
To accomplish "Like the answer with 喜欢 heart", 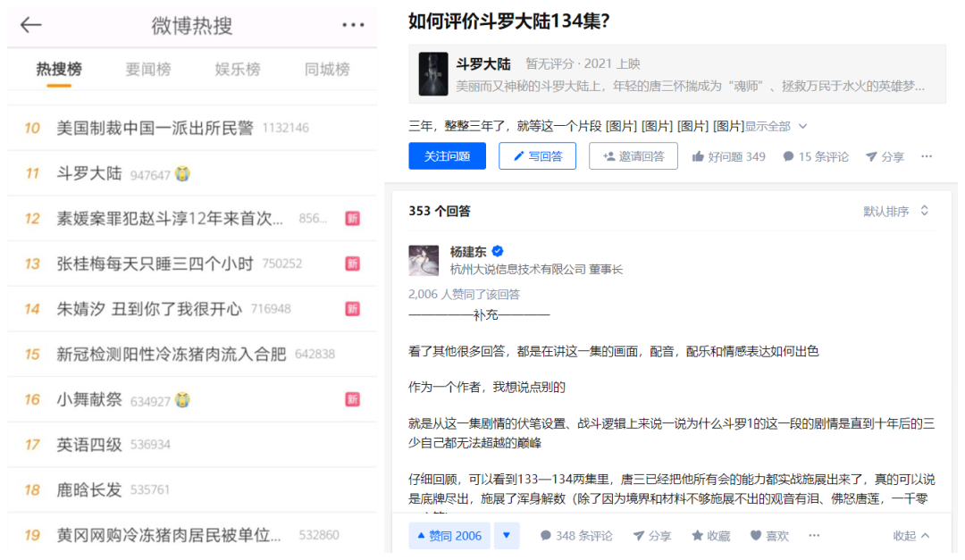I will tap(769, 536).
